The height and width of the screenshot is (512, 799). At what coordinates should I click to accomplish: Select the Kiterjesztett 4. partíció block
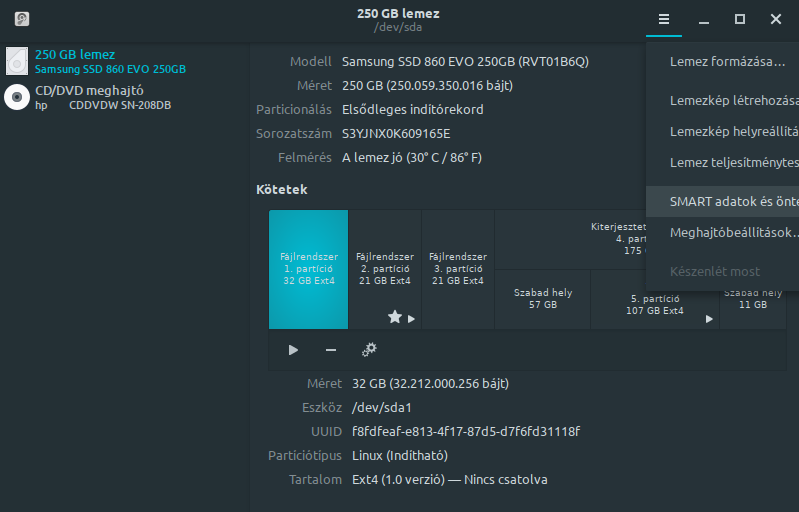tap(570, 239)
